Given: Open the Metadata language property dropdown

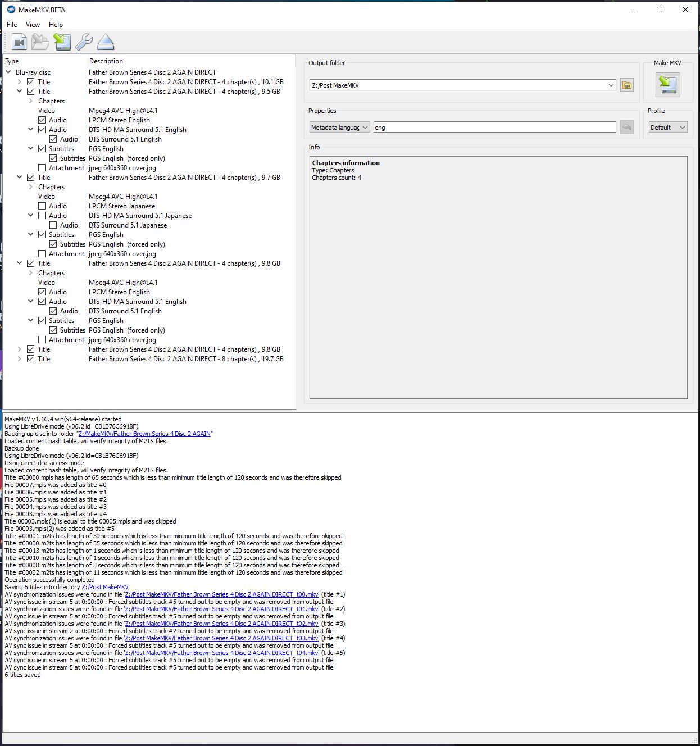Looking at the screenshot, I should coord(339,128).
